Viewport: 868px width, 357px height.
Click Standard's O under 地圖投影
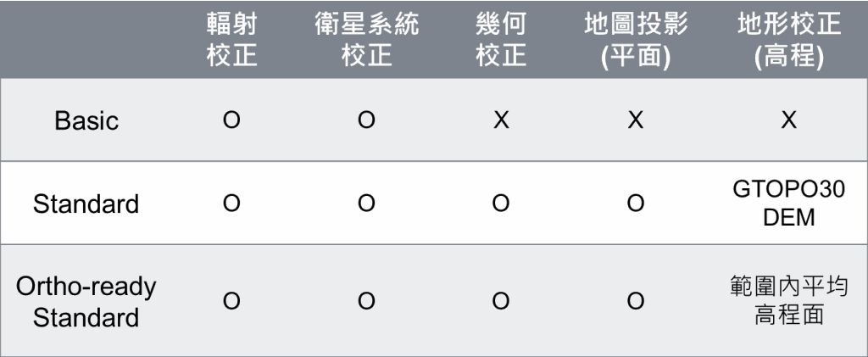[636, 204]
